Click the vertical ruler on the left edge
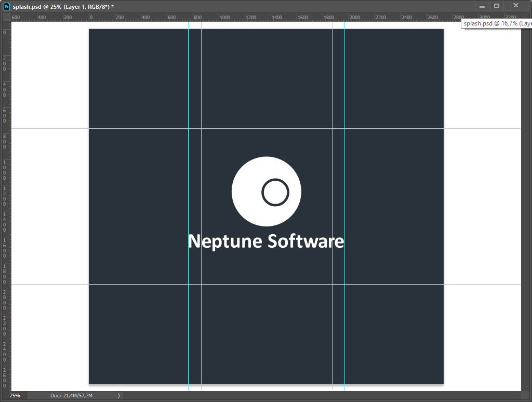The height and width of the screenshot is (402, 532). 6,208
